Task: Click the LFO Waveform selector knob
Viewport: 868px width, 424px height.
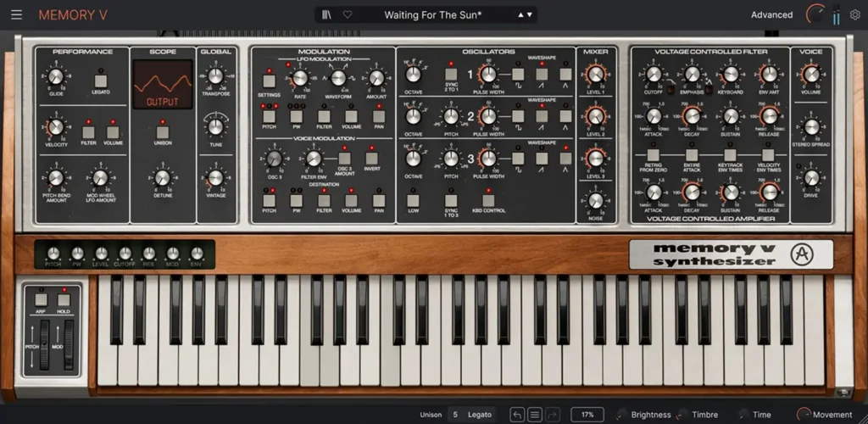Action: click(x=338, y=78)
